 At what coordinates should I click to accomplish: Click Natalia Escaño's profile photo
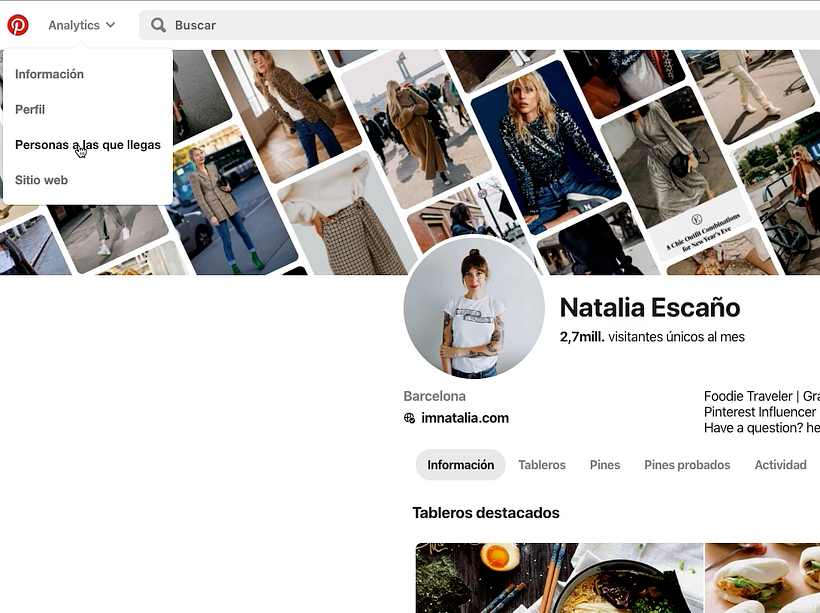click(x=474, y=308)
